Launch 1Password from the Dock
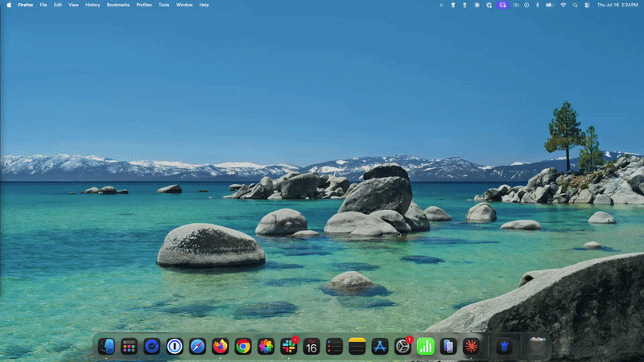The image size is (644, 362). click(175, 347)
